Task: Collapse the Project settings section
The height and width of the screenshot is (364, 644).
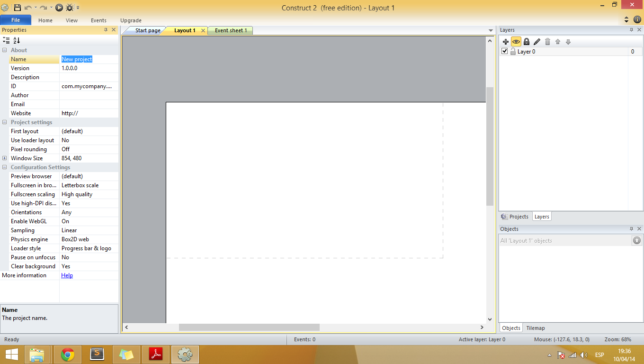Action: 5,122
